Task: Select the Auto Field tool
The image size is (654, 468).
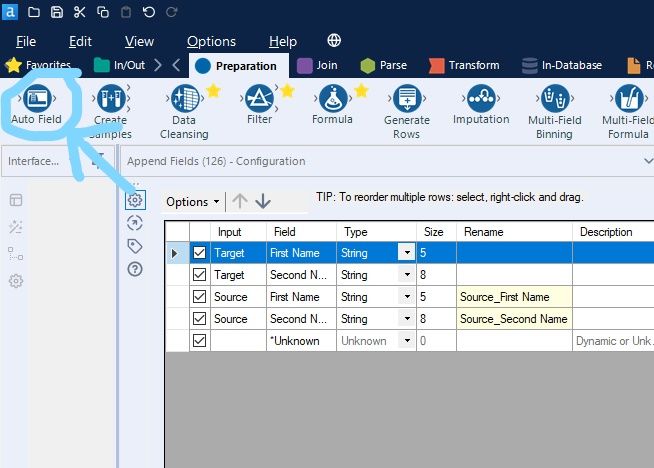Action: pyautogui.click(x=35, y=99)
